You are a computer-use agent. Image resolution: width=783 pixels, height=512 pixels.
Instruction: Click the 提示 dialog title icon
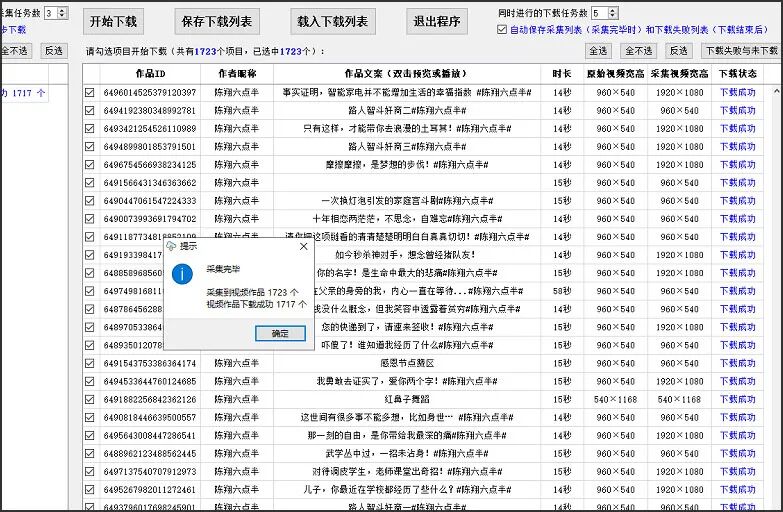pos(171,246)
